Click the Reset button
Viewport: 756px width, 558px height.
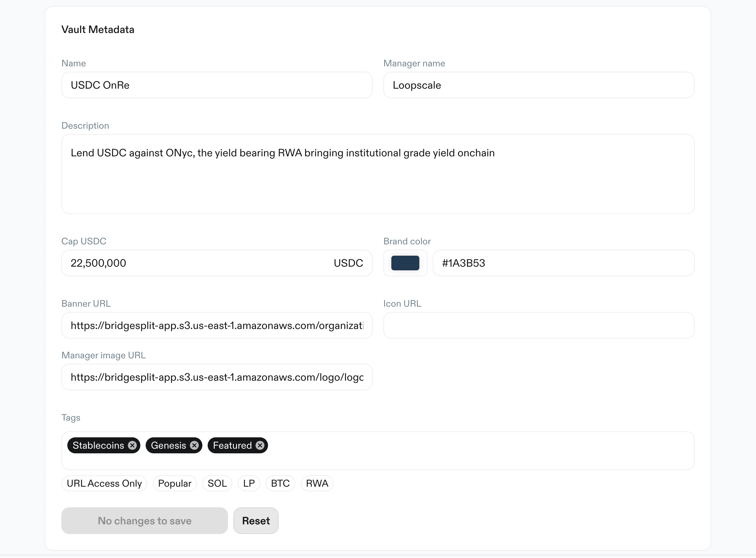[256, 521]
